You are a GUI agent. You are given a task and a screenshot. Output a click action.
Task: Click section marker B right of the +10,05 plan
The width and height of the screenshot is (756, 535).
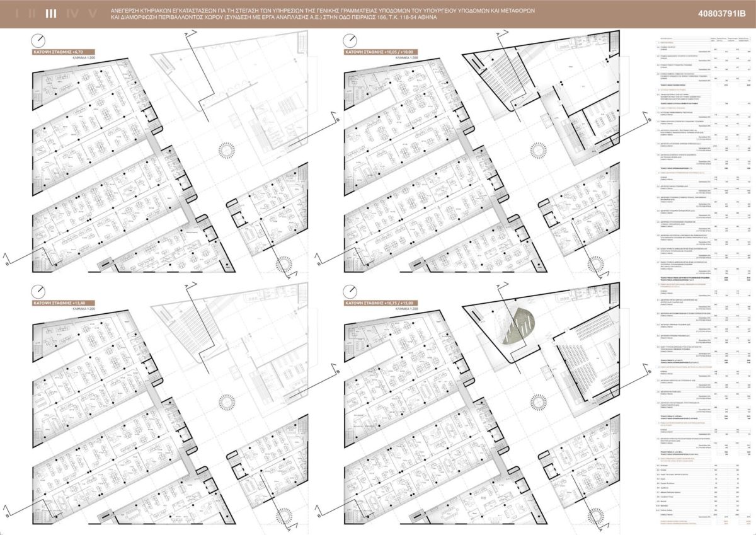point(648,119)
